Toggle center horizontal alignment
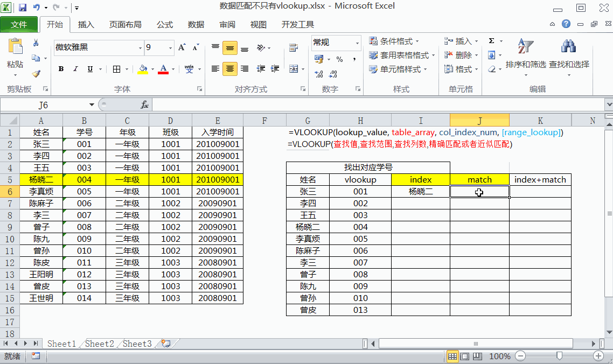Viewport: 613px width, 364px height. 230,69
